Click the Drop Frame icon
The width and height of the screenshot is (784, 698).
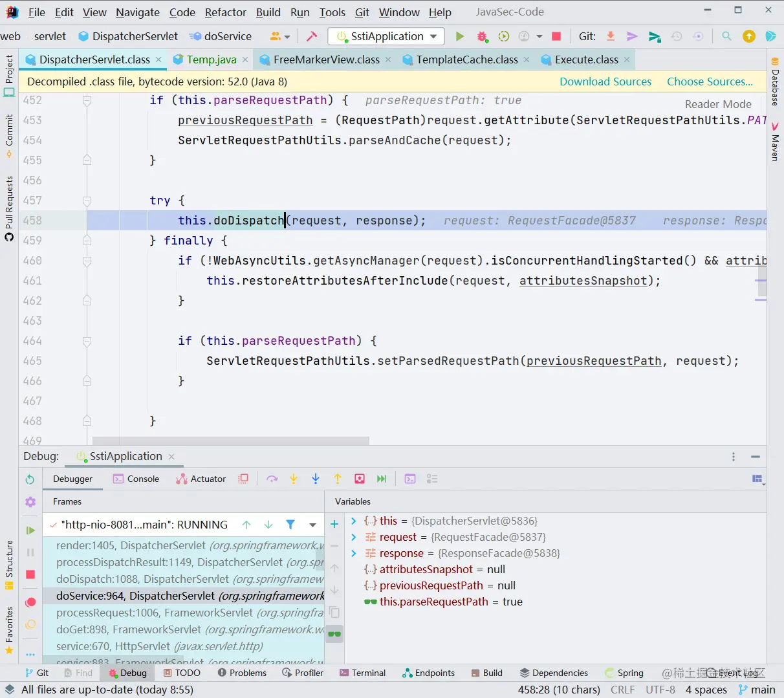[360, 479]
